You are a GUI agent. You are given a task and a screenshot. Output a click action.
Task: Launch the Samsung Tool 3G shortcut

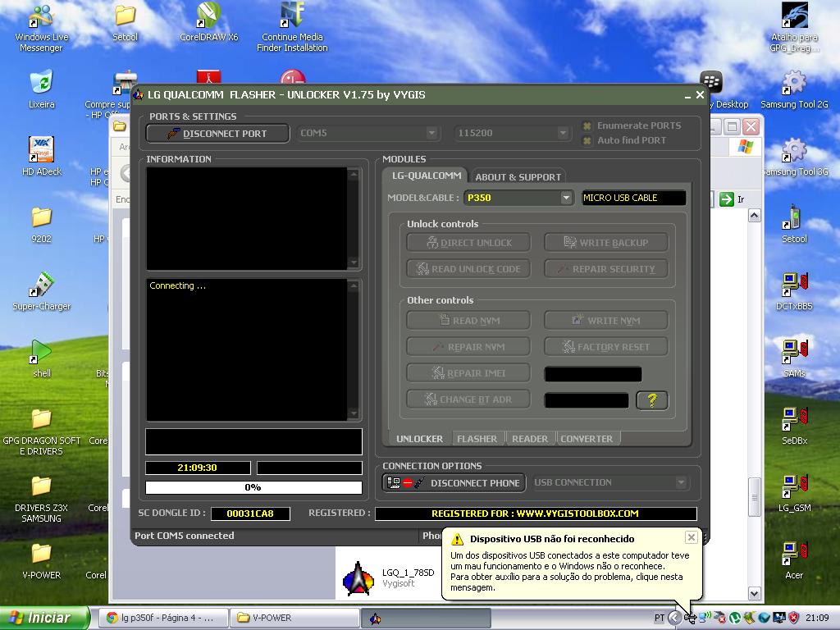tap(794, 157)
